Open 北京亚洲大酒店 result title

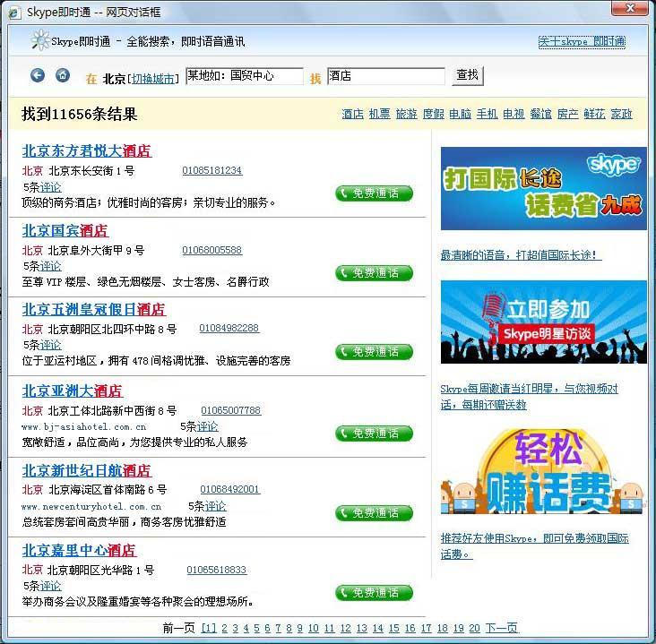pos(73,391)
